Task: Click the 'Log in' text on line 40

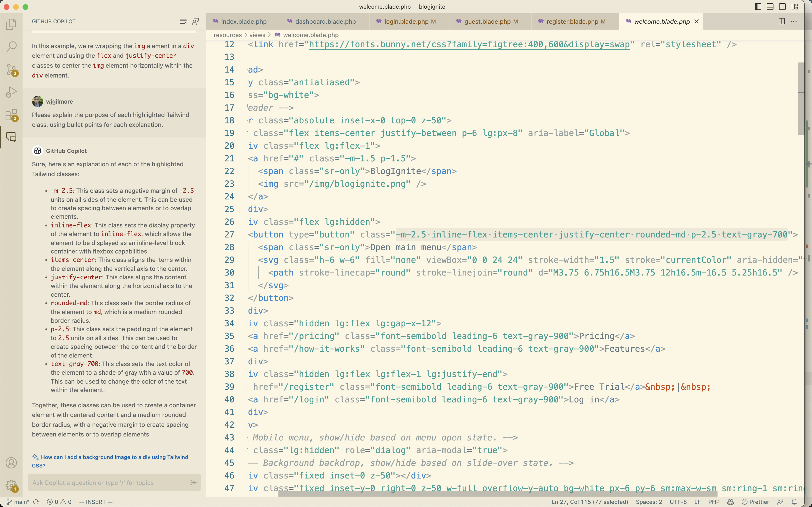Action: coord(584,399)
